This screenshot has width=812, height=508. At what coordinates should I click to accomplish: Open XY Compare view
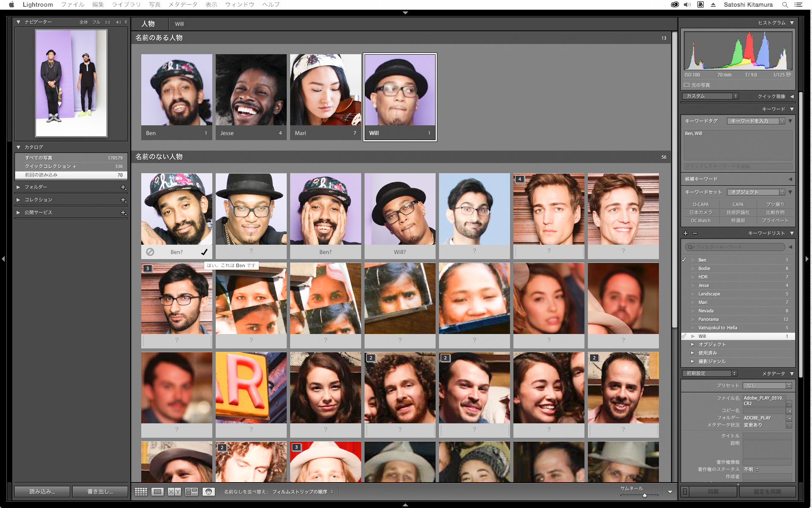[174, 491]
